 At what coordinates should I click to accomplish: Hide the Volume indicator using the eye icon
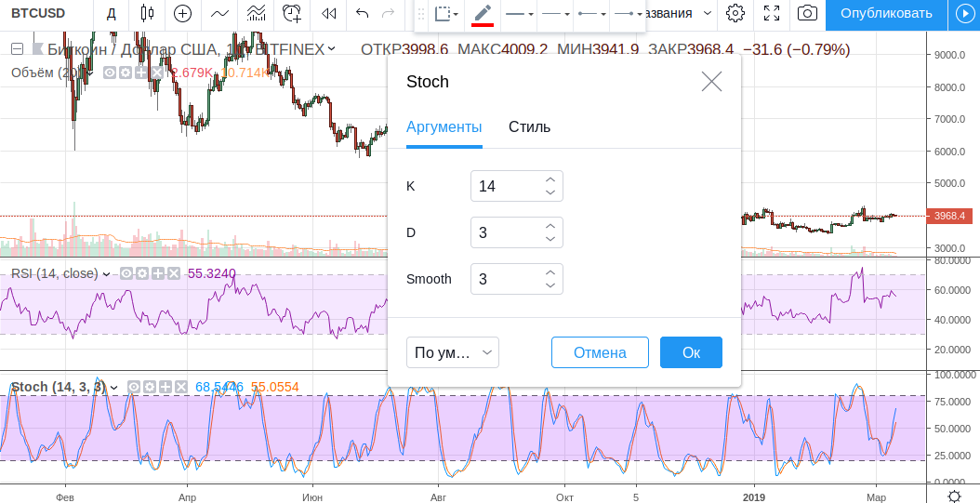point(110,73)
